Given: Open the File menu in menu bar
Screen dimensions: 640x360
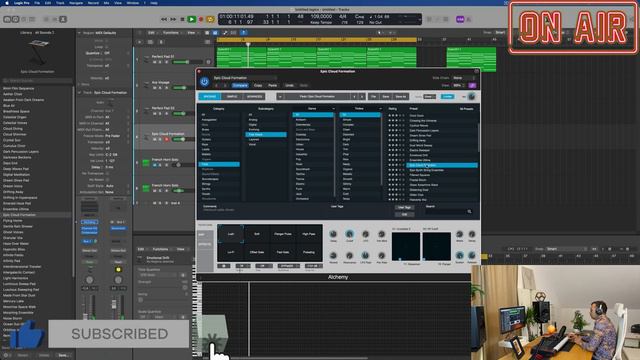Looking at the screenshot, I should point(37,3).
